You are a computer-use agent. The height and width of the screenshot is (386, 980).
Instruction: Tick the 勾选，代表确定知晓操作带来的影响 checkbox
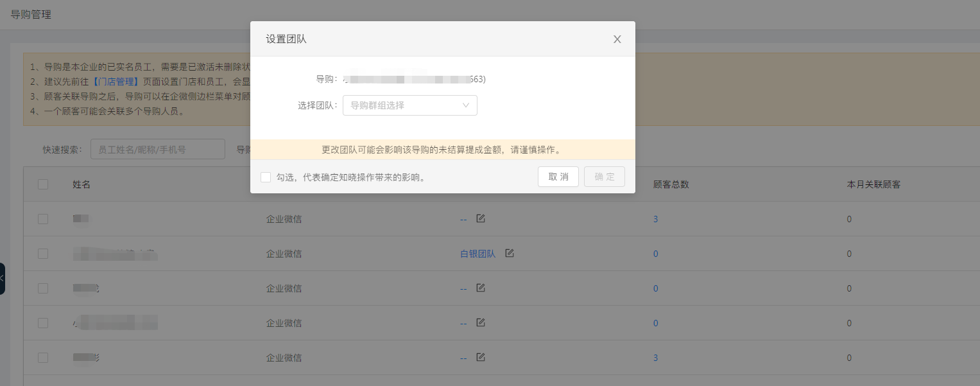point(266,177)
